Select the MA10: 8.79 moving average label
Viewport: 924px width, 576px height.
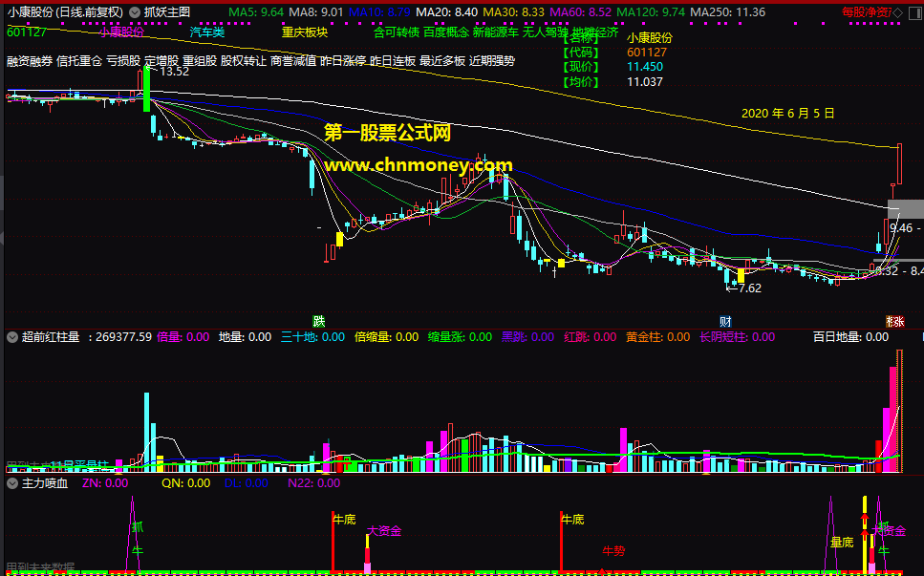pos(379,12)
